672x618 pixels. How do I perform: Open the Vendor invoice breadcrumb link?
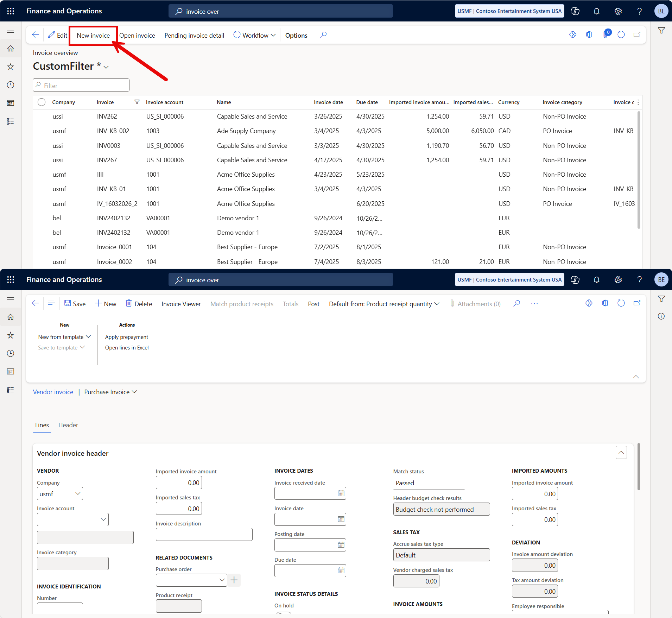pos(53,392)
